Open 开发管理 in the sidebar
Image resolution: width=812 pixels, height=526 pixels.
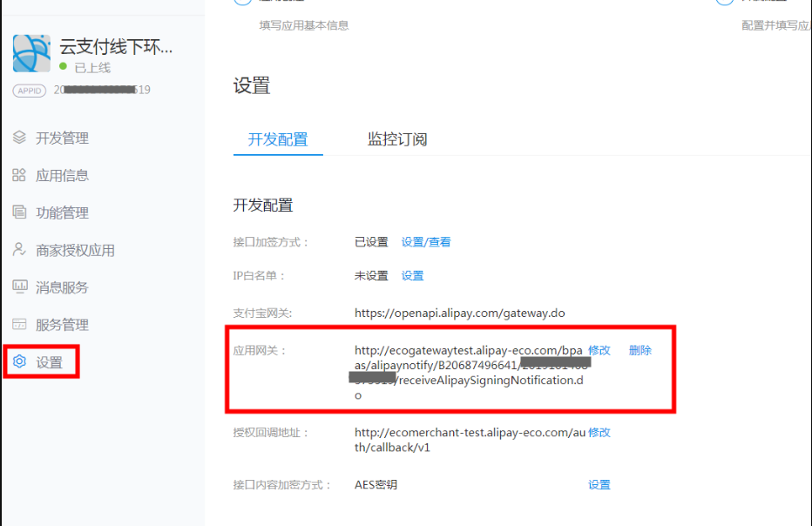62,138
